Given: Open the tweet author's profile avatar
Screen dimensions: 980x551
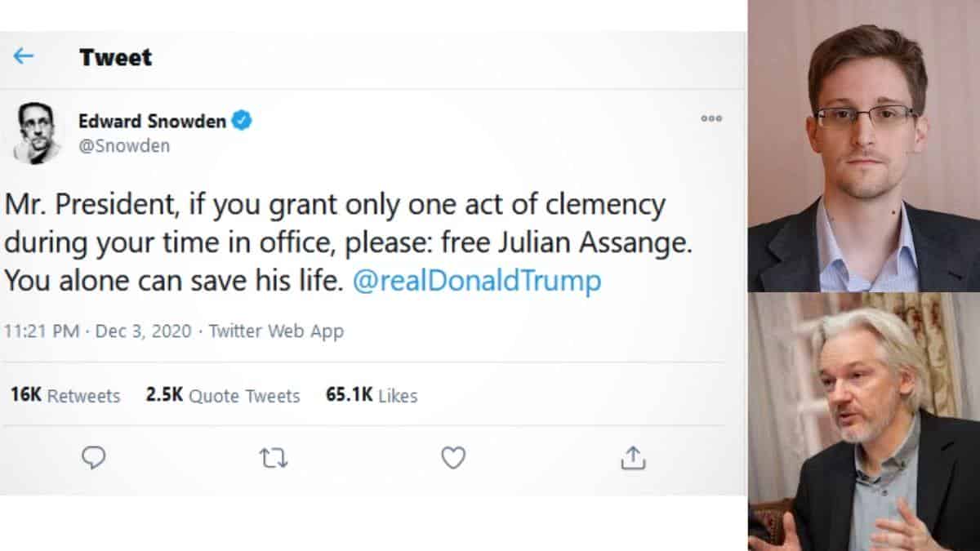Looking at the screenshot, I should tap(38, 133).
